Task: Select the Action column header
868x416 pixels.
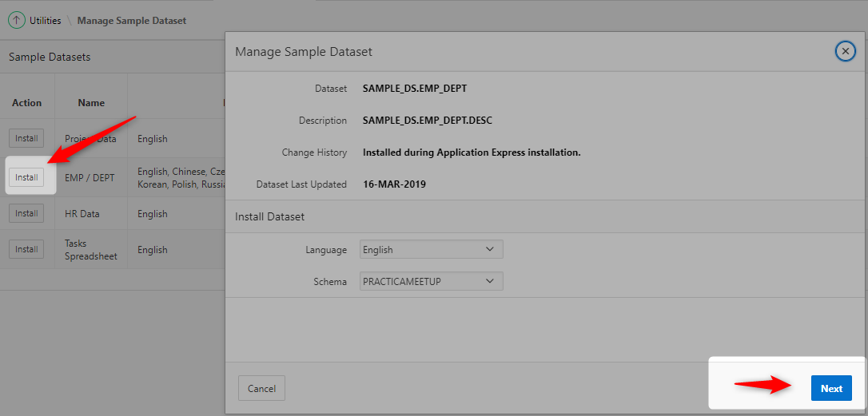Action: pos(26,103)
